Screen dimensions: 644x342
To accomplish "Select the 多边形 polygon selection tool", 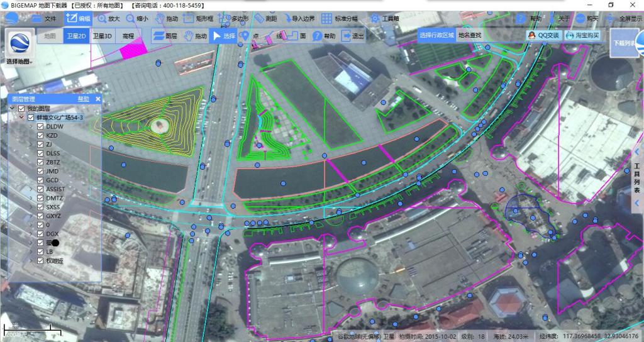I will [x=234, y=18].
